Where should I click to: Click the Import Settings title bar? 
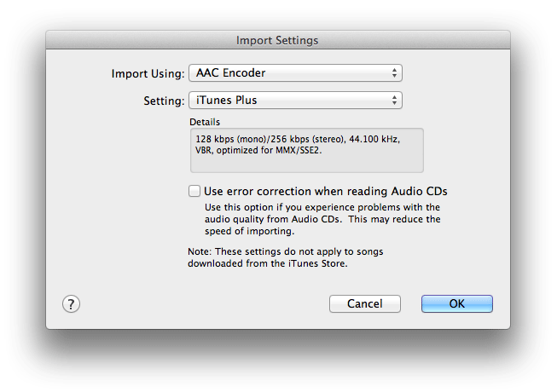click(x=277, y=40)
